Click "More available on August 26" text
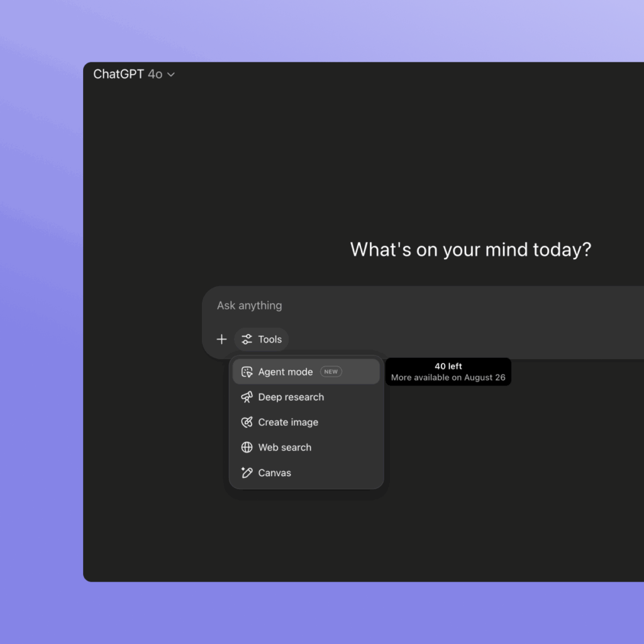The image size is (644, 644). [x=448, y=377]
